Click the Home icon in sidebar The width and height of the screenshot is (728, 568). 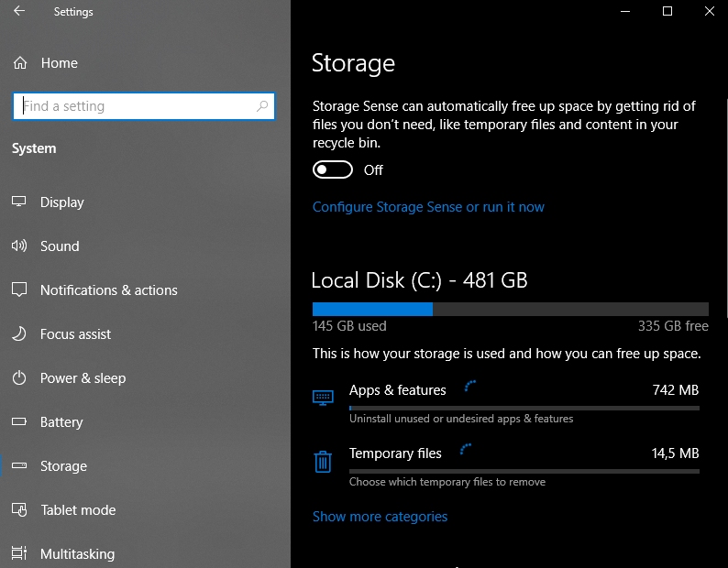[19, 63]
